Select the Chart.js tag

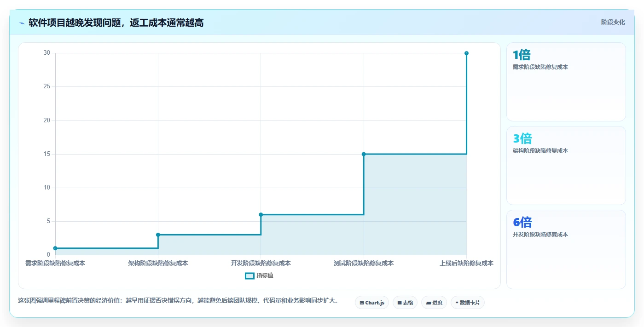(x=372, y=303)
